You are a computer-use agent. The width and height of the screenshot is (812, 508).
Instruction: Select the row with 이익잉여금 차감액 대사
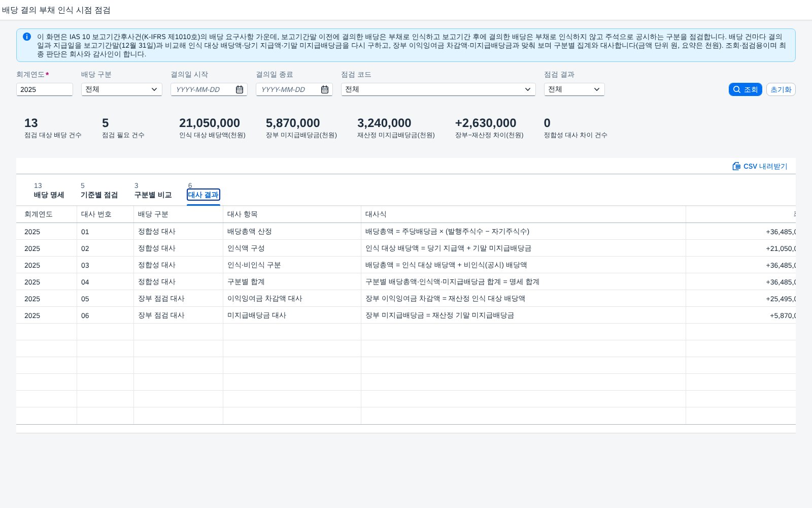[406, 299]
